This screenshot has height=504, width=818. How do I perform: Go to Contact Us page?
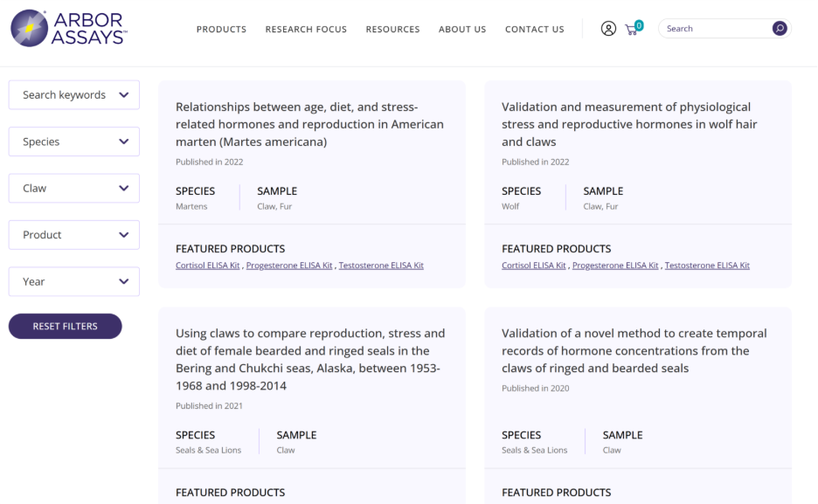coord(534,30)
